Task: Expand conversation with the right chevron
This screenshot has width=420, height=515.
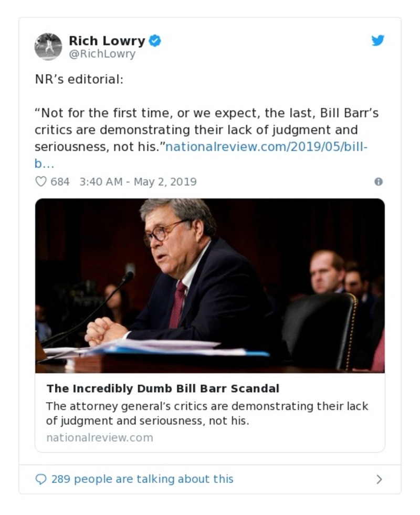Action: (x=379, y=479)
